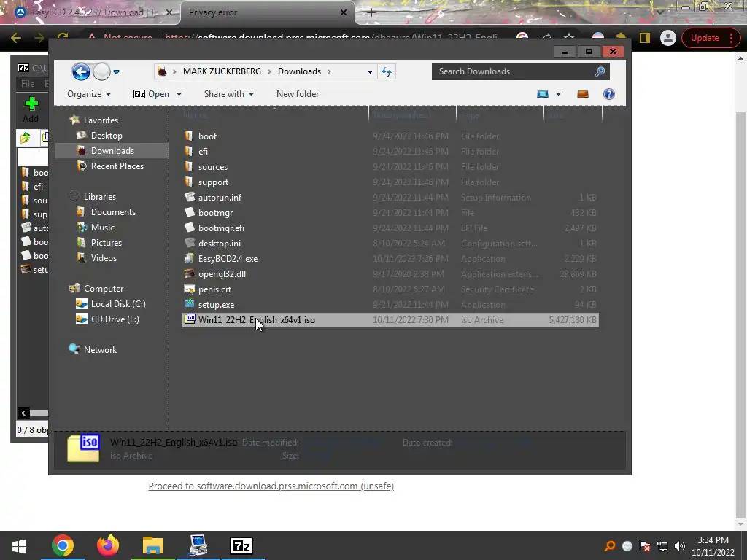Open 7-Zip from the taskbar
This screenshot has width=747, height=560.
point(241,545)
